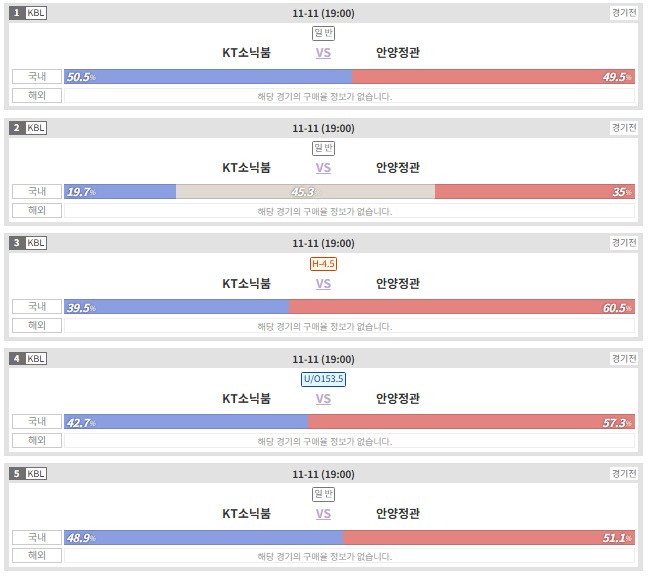Click the VS link in match 1

tap(323, 53)
